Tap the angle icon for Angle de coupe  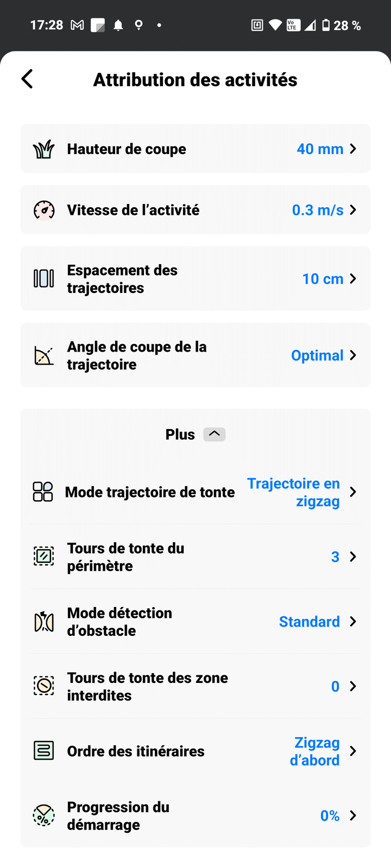(44, 356)
